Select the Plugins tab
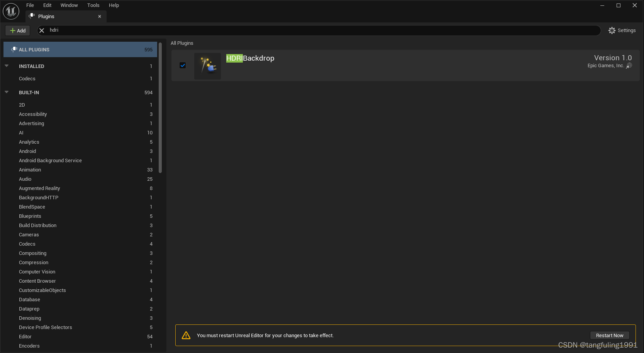 [66, 16]
